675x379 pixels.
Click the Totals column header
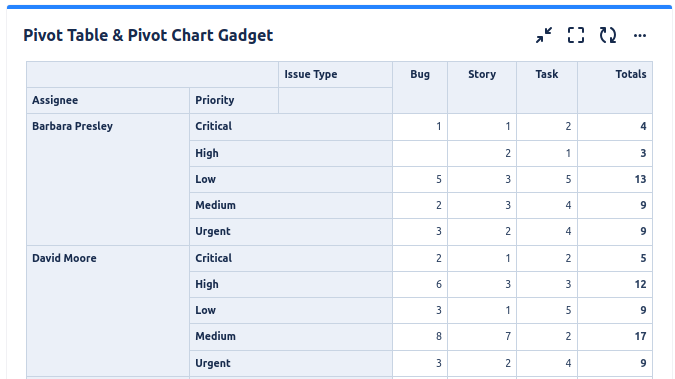615,87
